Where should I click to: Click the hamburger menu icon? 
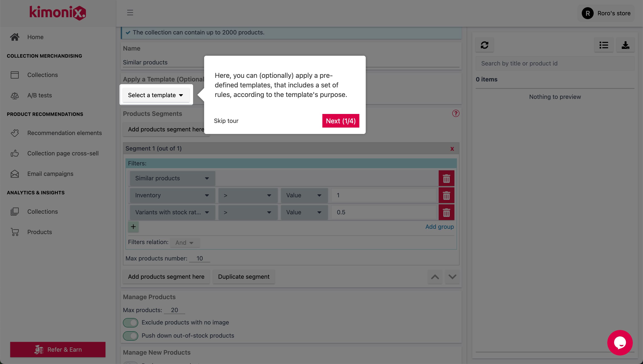pyautogui.click(x=130, y=13)
